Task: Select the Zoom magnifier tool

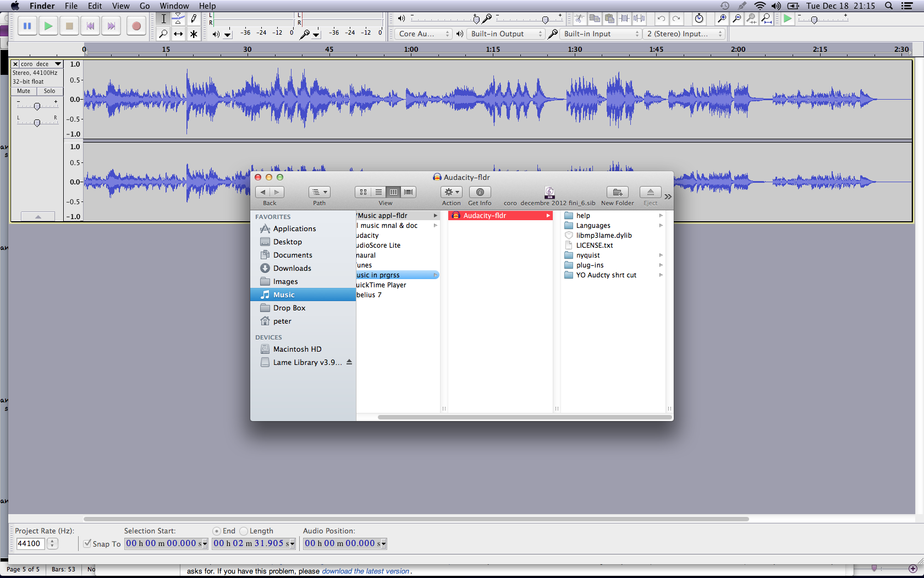Action: [x=163, y=34]
